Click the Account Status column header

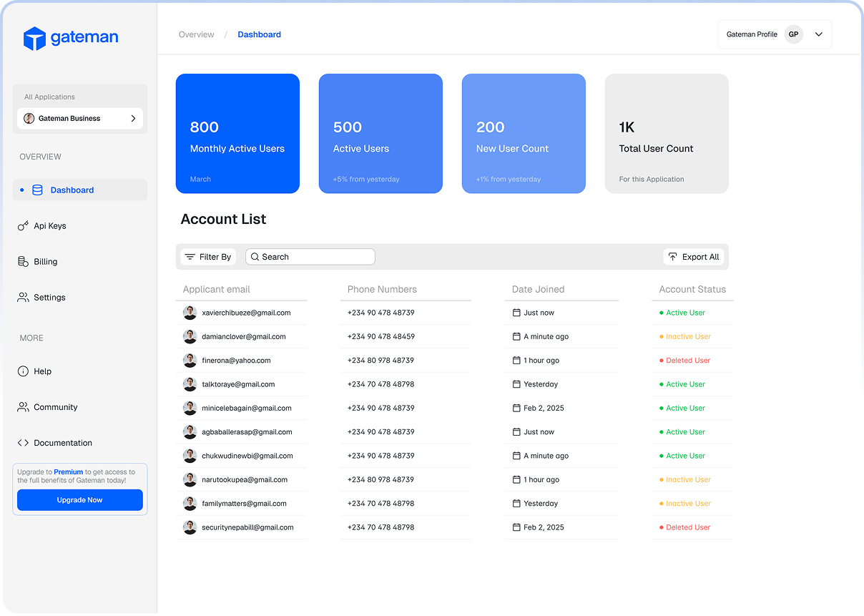pos(692,290)
